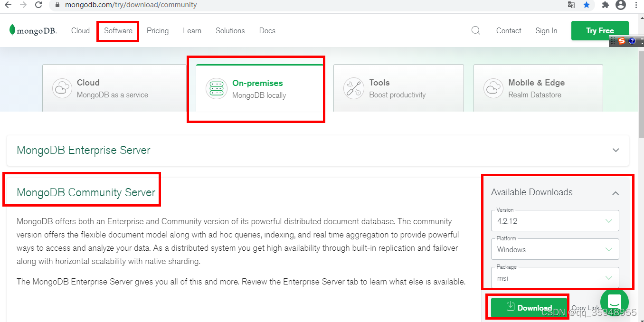Open the Learn nav menu
The image size is (644, 322).
pyautogui.click(x=192, y=30)
